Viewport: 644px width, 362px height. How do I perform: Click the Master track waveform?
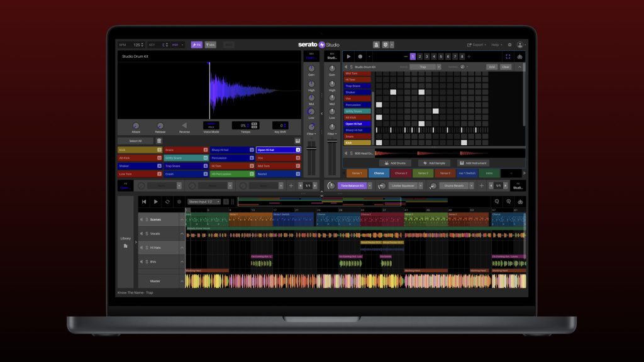point(356,281)
